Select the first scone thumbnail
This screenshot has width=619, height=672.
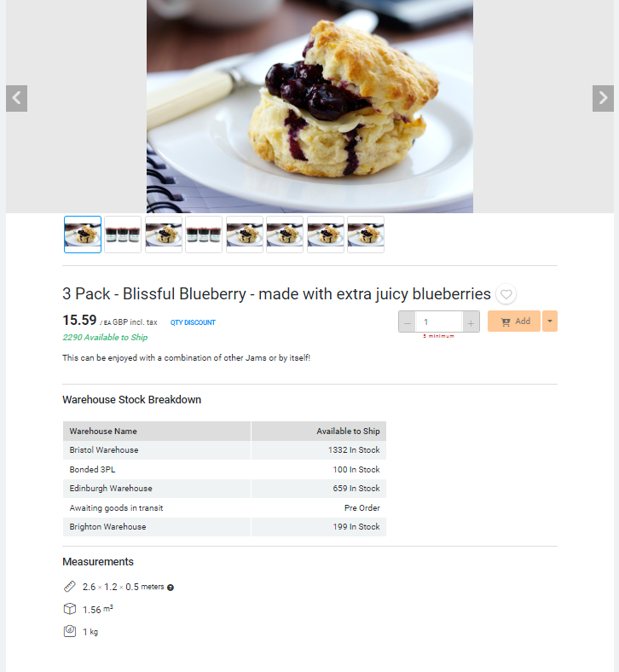coord(83,235)
